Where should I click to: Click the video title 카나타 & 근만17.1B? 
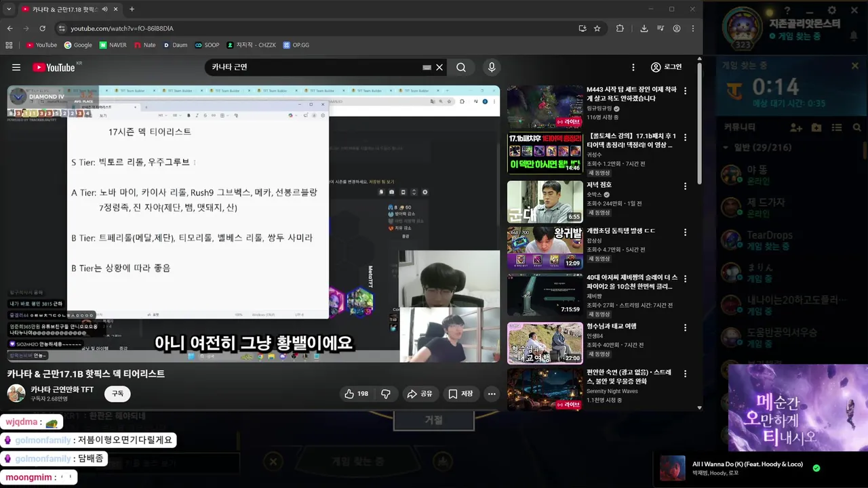(86, 373)
